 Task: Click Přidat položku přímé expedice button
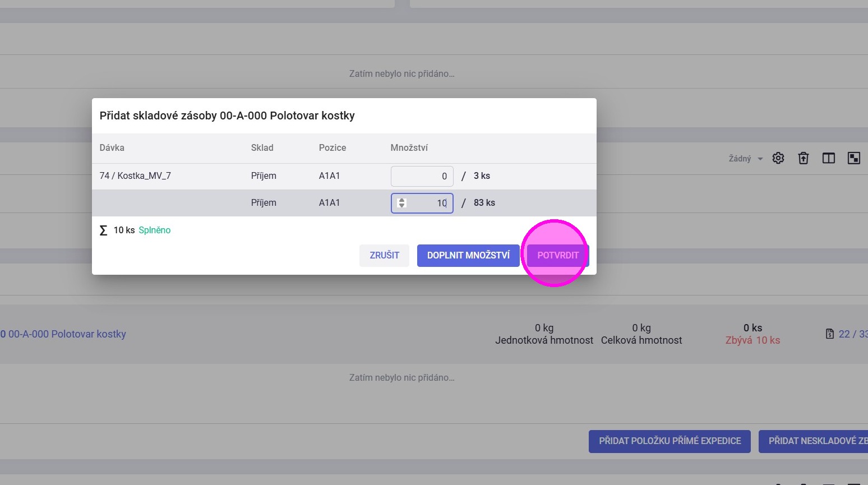click(670, 441)
